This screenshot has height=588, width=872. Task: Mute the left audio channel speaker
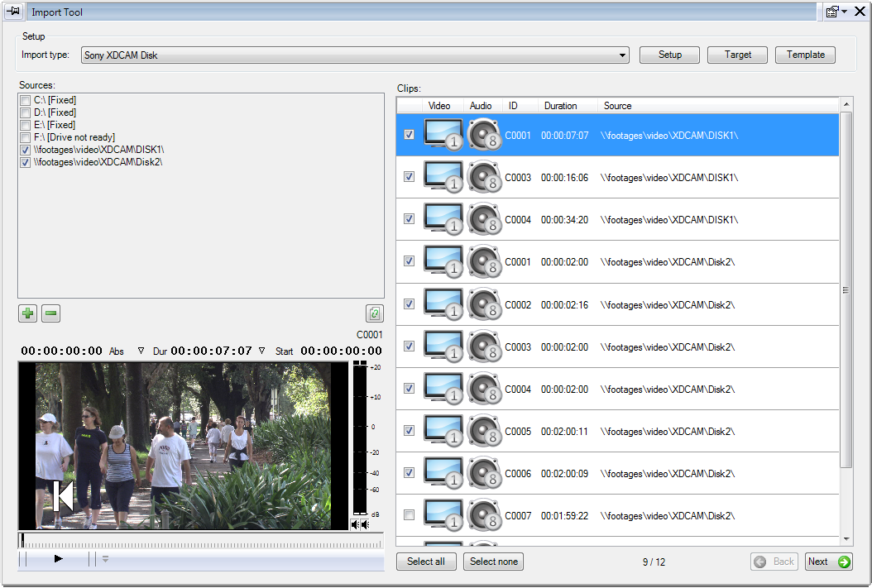pyautogui.click(x=355, y=524)
